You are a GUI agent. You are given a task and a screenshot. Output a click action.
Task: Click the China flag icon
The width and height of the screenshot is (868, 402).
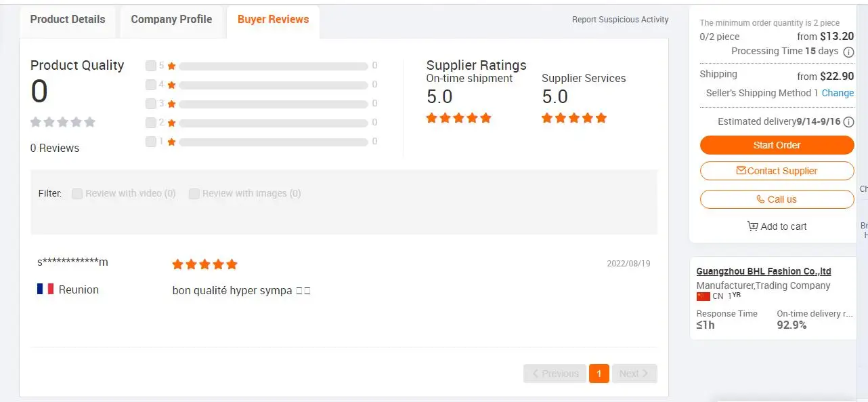[703, 296]
